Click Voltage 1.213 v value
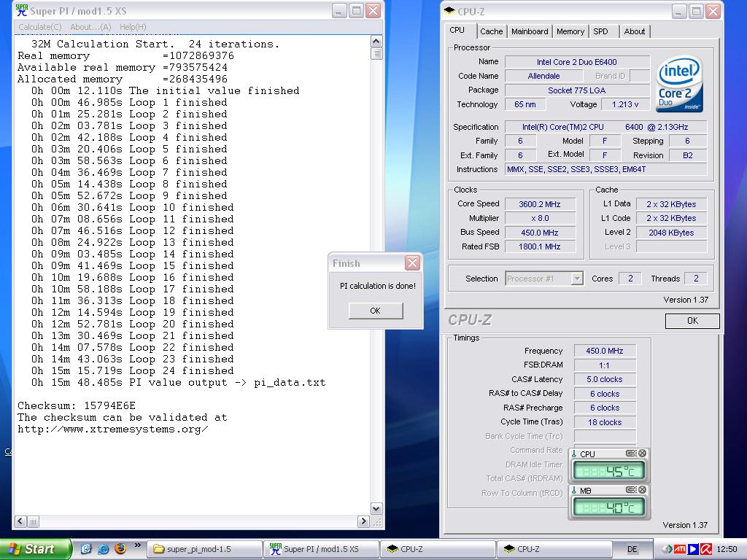Image resolution: width=747 pixels, height=560 pixels. pyautogui.click(x=625, y=104)
